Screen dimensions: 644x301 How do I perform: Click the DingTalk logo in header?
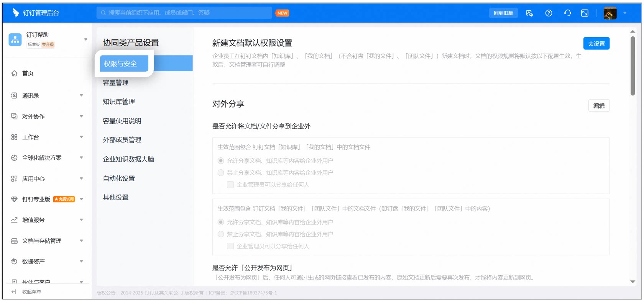pyautogui.click(x=16, y=13)
